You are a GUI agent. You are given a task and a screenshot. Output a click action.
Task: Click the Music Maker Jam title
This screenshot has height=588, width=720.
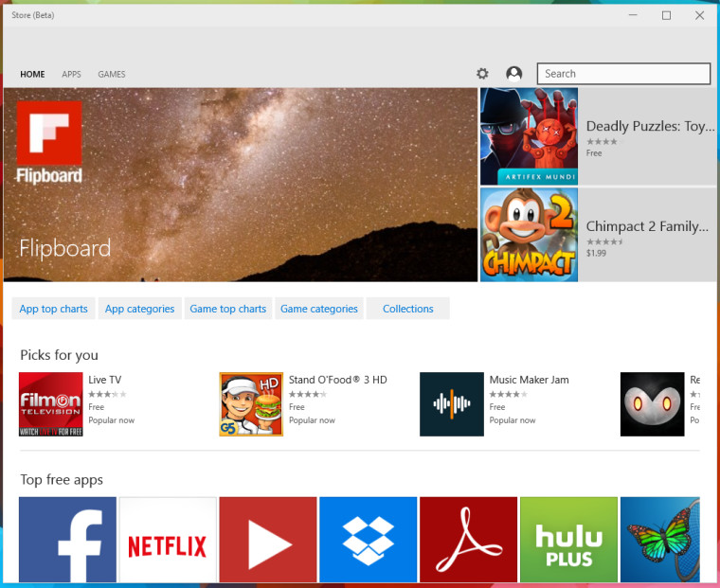pos(529,380)
